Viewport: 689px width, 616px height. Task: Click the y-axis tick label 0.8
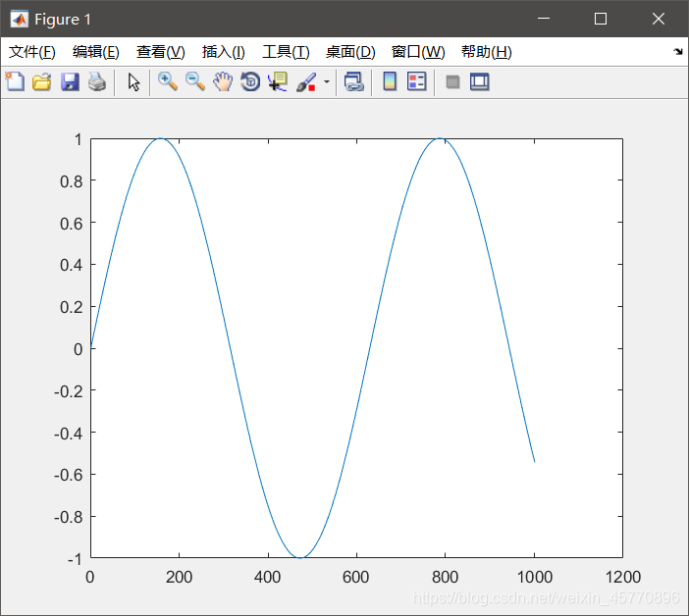(72, 181)
